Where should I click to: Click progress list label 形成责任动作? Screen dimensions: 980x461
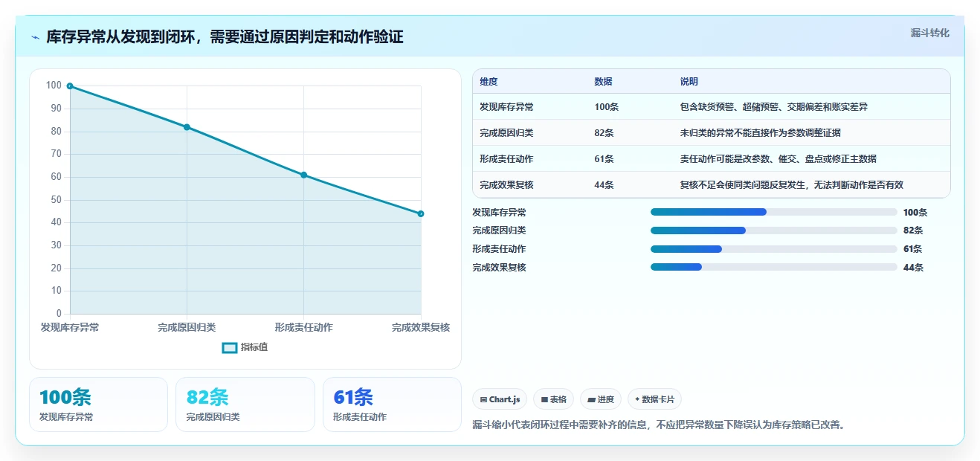(x=499, y=249)
